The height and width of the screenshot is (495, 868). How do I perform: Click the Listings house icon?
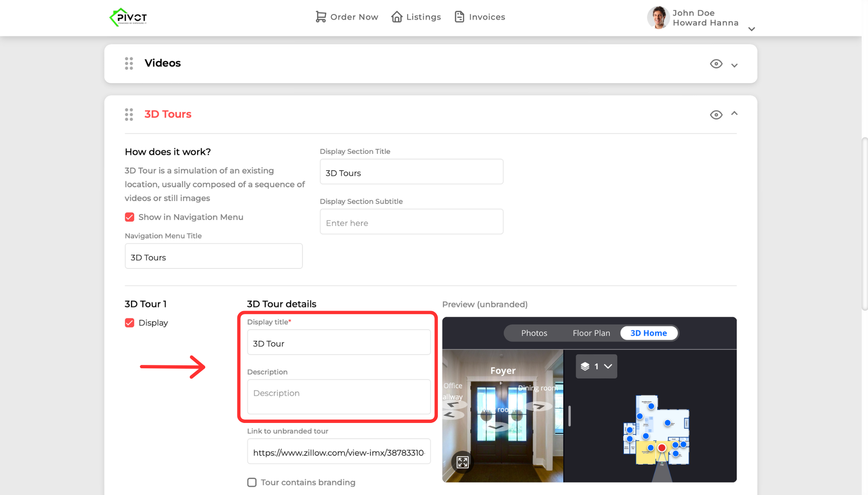pyautogui.click(x=397, y=17)
